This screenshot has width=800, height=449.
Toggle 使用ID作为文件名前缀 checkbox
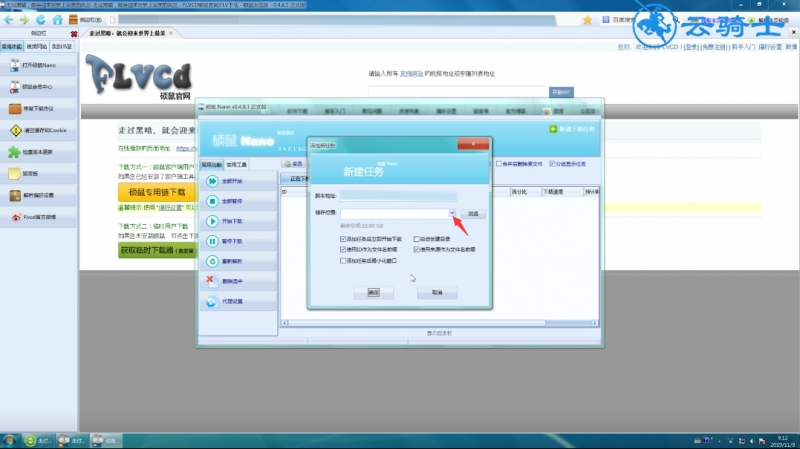pos(343,250)
